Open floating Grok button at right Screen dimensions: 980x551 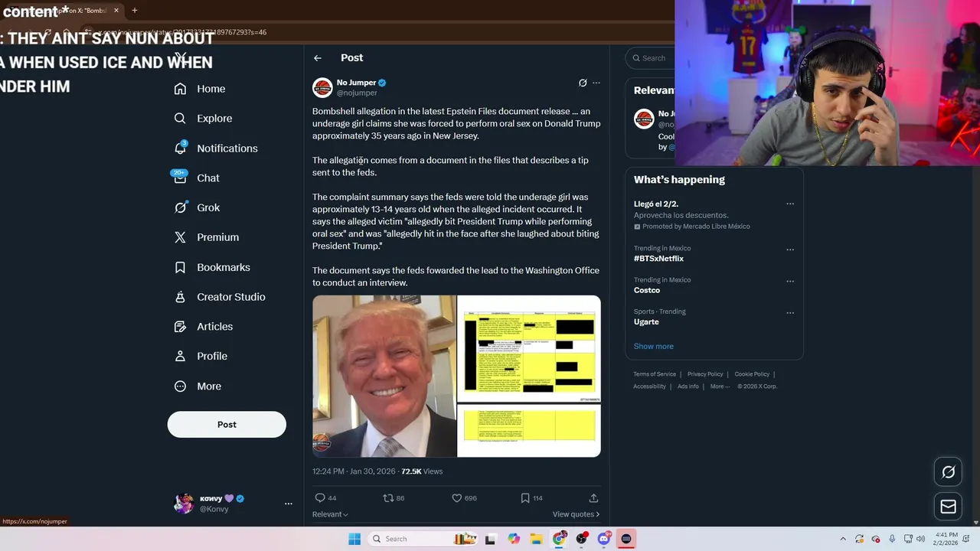[948, 472]
